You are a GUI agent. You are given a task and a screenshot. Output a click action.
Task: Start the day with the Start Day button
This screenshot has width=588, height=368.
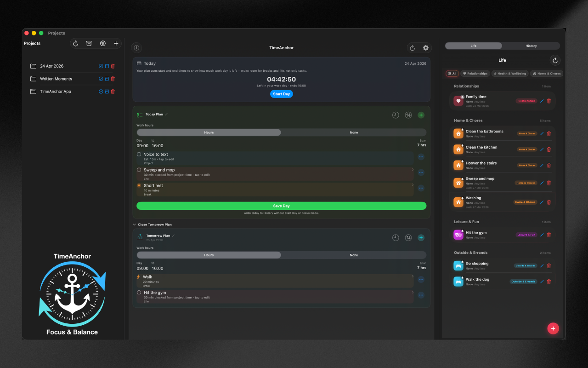point(281,94)
